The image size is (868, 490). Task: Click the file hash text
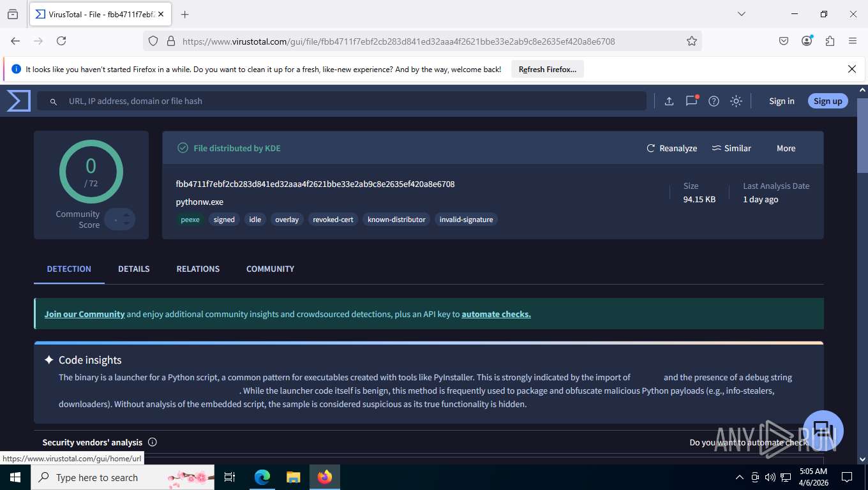tap(315, 184)
